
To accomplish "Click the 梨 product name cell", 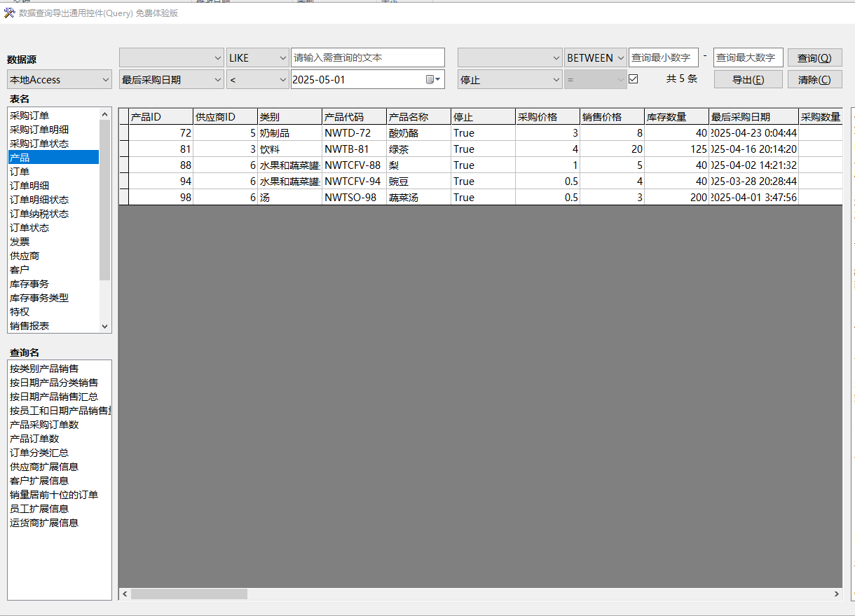I will coord(418,165).
